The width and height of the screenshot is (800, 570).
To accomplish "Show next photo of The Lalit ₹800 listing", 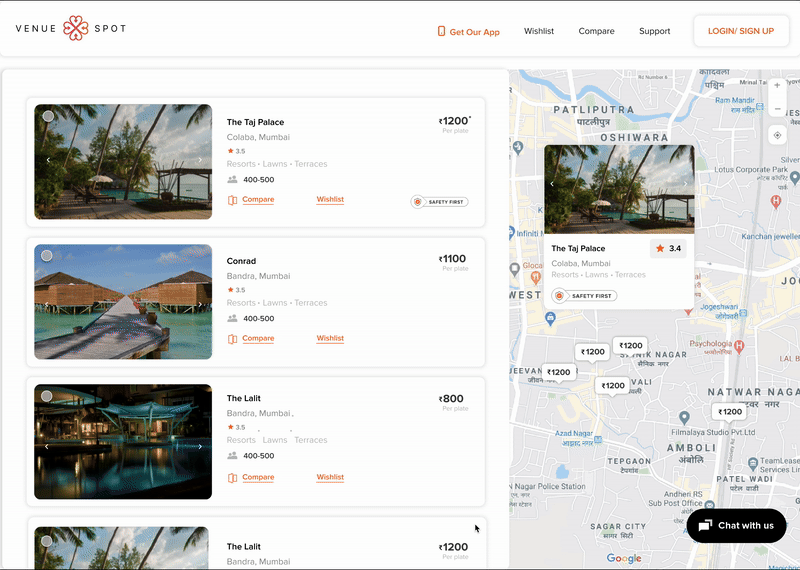I will pyautogui.click(x=200, y=447).
